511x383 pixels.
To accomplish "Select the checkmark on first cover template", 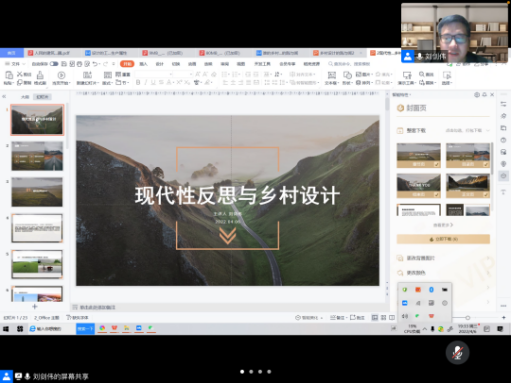I will 436,164.
